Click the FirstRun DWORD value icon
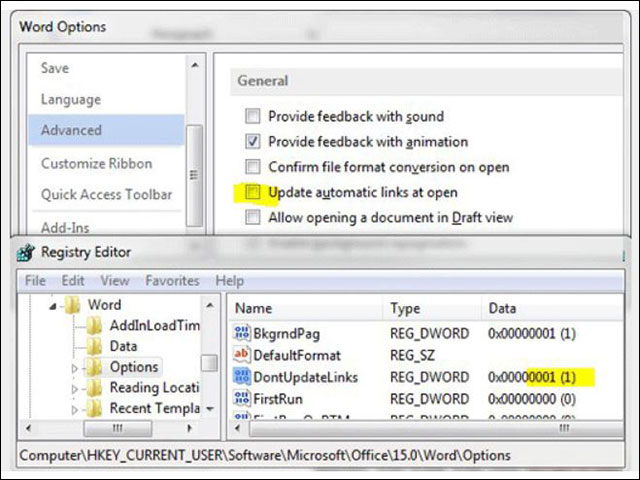Viewport: 640px width, 480px height. tap(241, 398)
